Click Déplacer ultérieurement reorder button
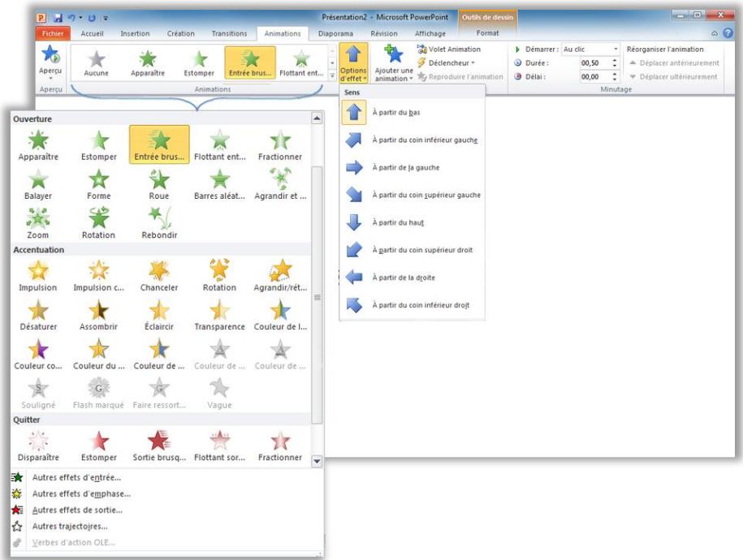Screen dimensions: 743x560 click(x=673, y=77)
